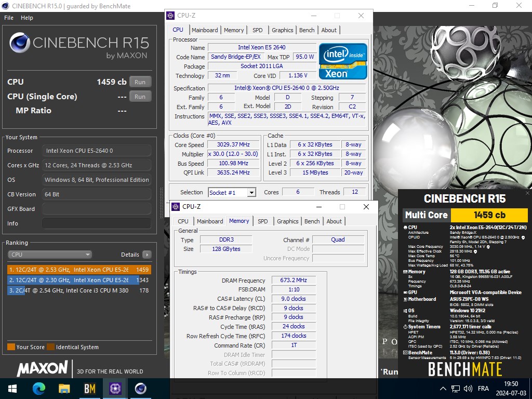
Task: Click the lower CPU-Z window title icon
Action: point(176,207)
